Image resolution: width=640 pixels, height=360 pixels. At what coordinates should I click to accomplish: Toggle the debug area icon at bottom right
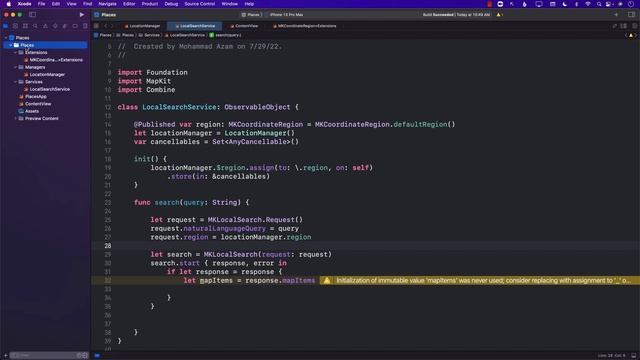(x=634, y=356)
